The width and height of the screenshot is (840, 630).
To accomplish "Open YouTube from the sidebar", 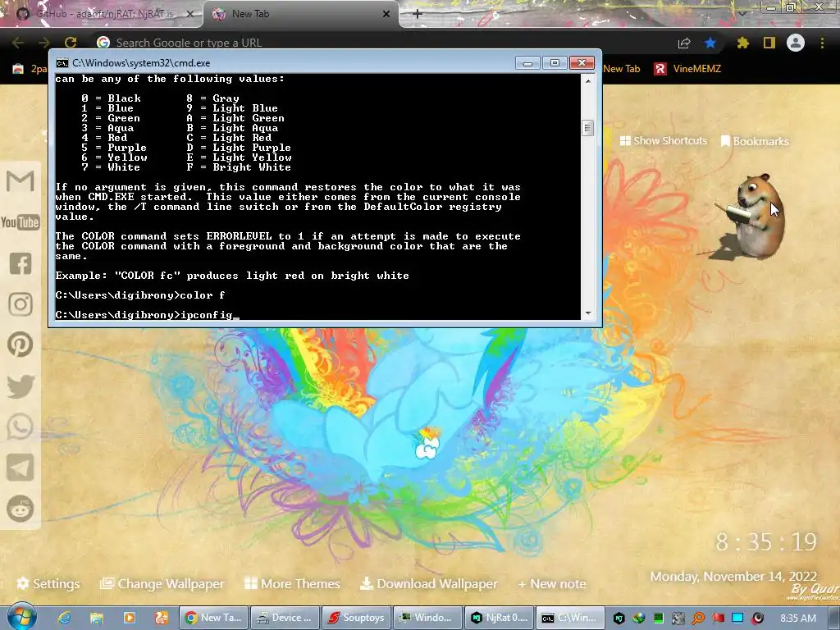I will (21, 221).
